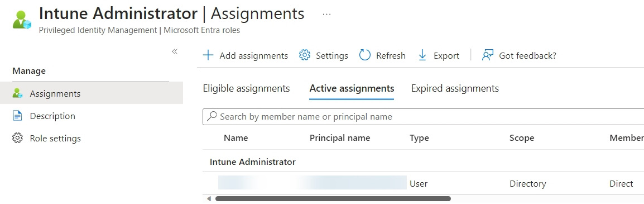Focus the member name search field
The height and width of the screenshot is (204, 644).
click(424, 117)
